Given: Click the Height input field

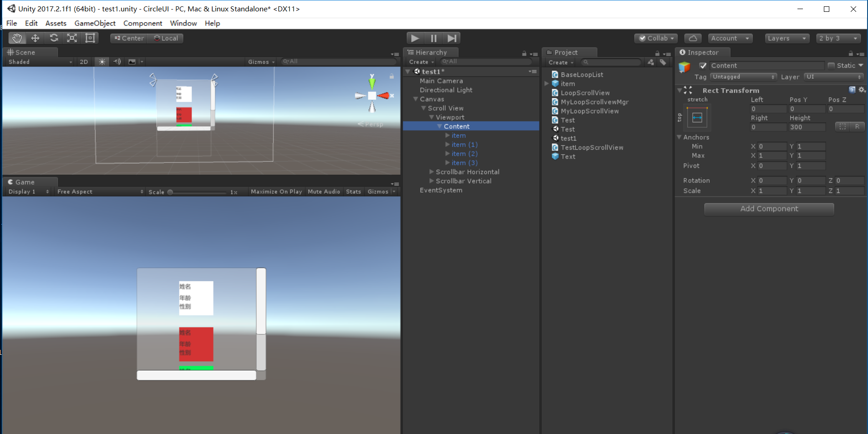Looking at the screenshot, I should tap(807, 127).
